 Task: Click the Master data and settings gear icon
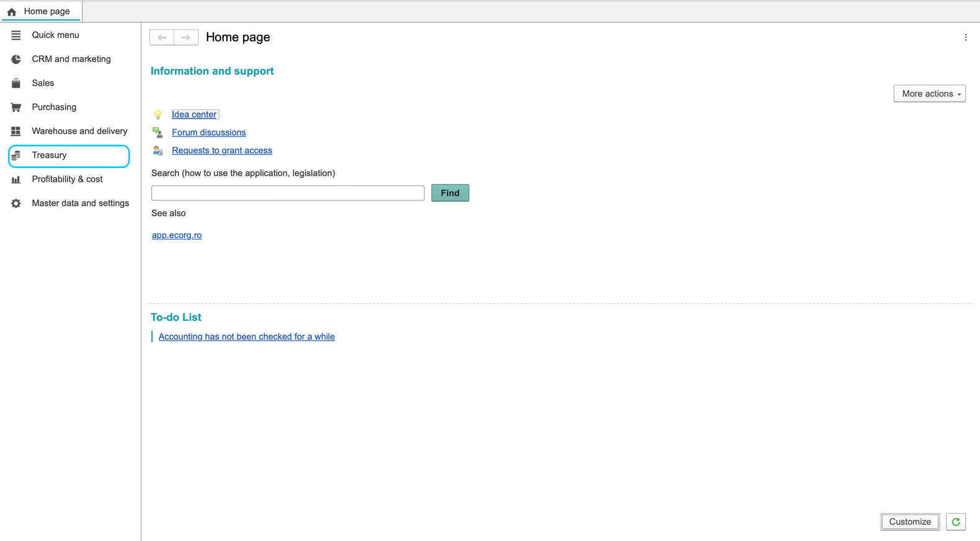pyautogui.click(x=16, y=203)
